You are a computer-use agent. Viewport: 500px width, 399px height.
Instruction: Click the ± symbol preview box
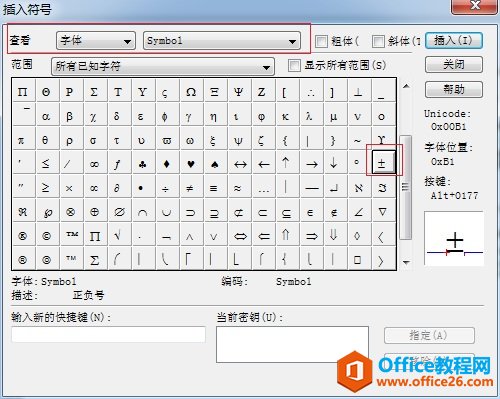pos(454,238)
